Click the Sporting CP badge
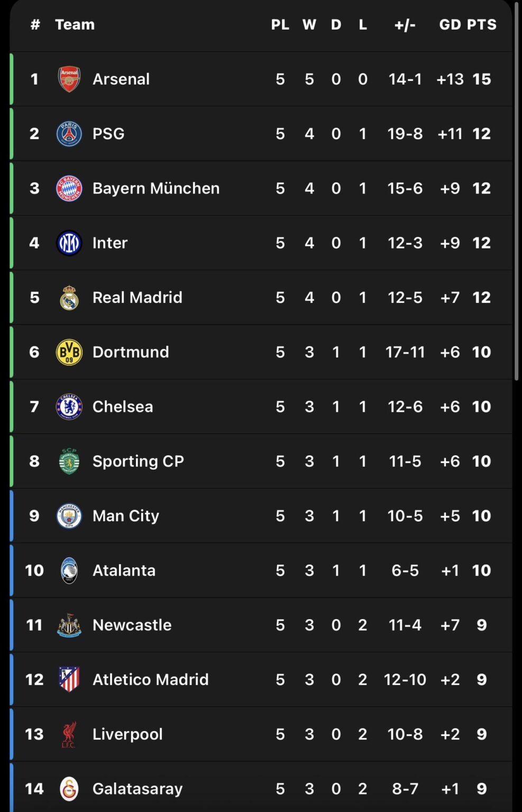 tap(69, 460)
